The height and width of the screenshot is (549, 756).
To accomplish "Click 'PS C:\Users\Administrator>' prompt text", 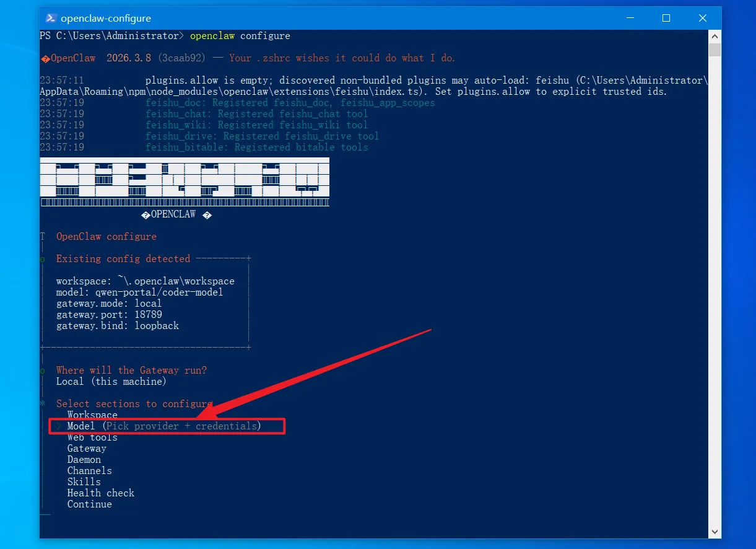I will (112, 35).
